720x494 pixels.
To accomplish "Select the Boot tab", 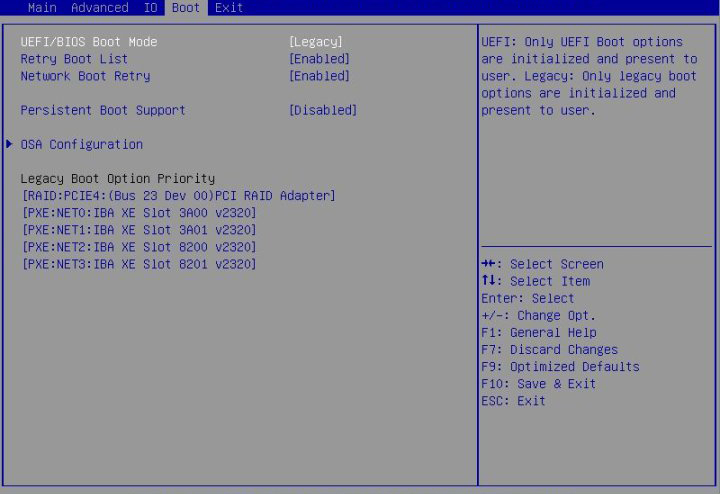I will point(186,8).
